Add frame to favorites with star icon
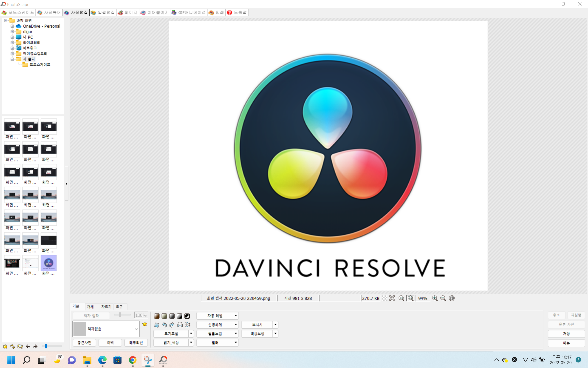This screenshot has height=368, width=588. click(x=145, y=324)
